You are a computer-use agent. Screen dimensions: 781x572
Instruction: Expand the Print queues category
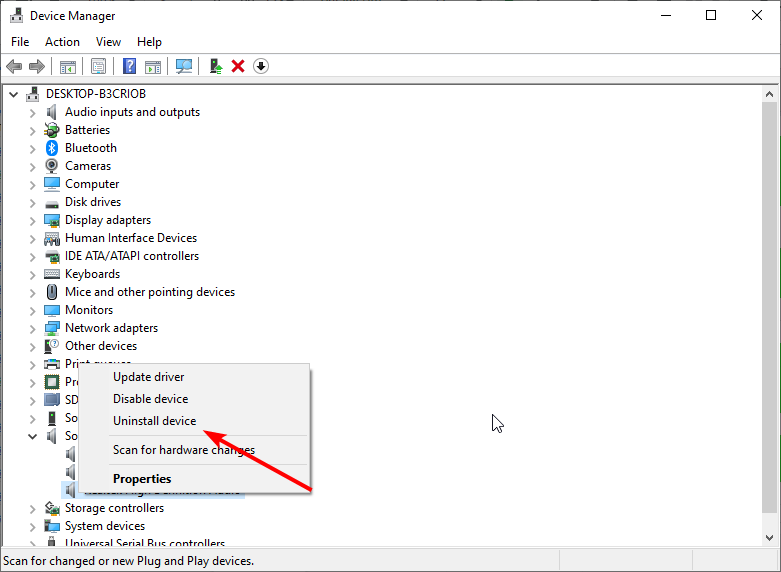32,365
